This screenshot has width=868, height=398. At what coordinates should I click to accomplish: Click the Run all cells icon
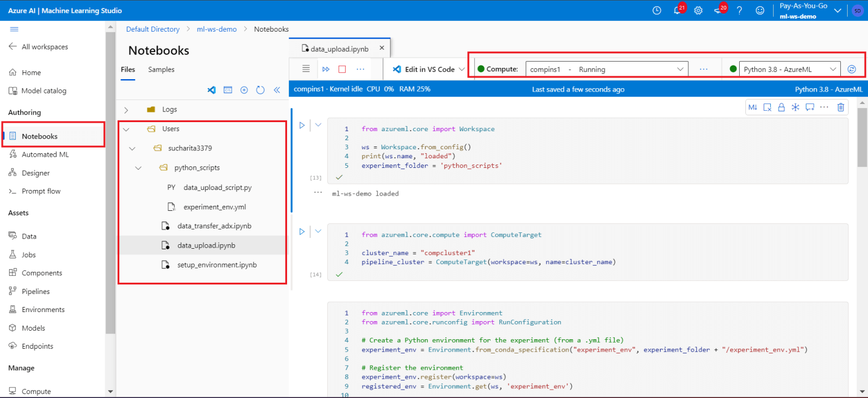click(326, 69)
